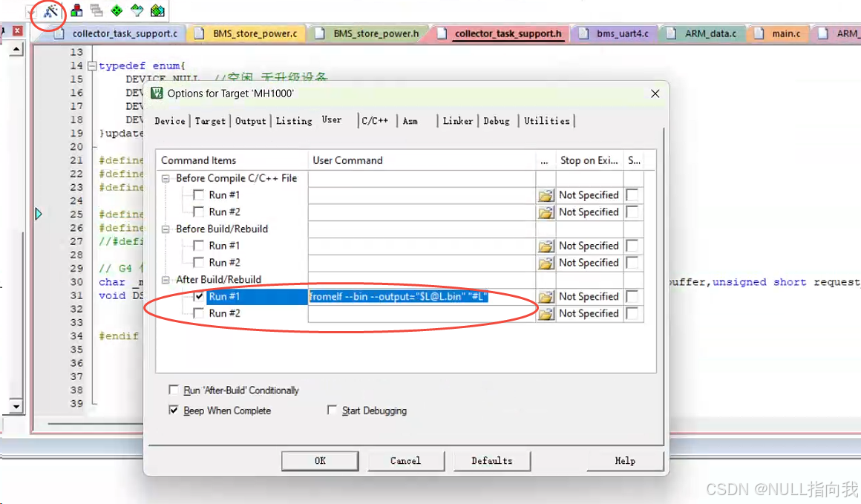The width and height of the screenshot is (861, 504).
Task: Check Stop on Exit box for After Build Run #1
Action: click(x=632, y=296)
